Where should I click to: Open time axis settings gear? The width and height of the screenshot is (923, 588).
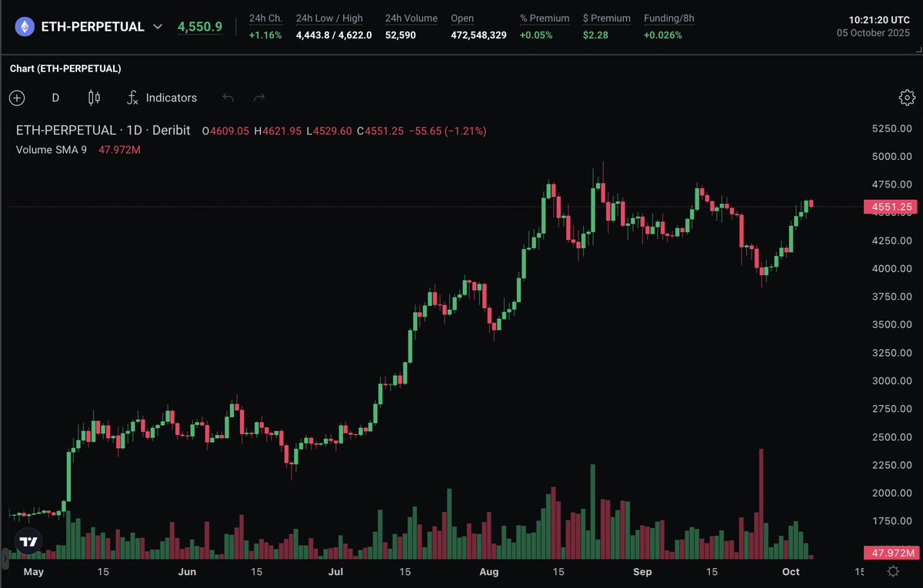pyautogui.click(x=893, y=571)
